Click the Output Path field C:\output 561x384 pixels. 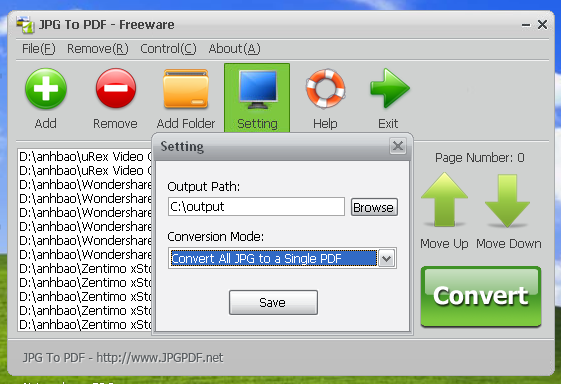click(x=256, y=206)
